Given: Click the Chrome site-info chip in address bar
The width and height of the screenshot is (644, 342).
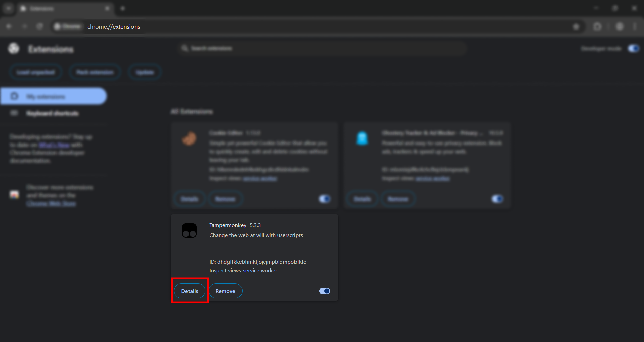Looking at the screenshot, I should click(67, 26).
